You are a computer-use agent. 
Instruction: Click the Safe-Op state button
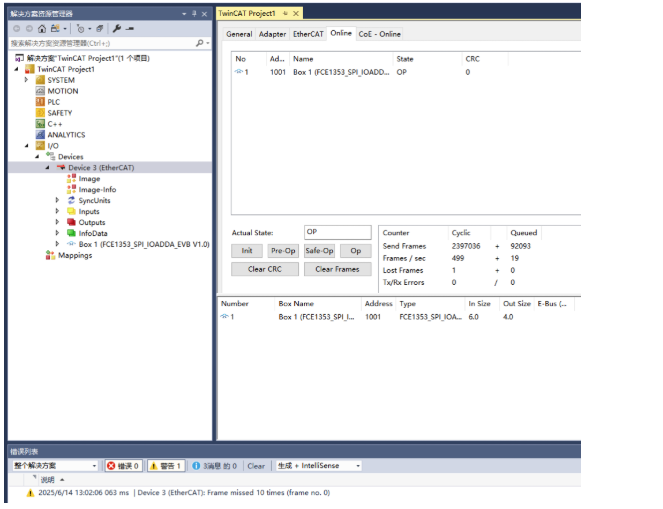click(x=319, y=251)
